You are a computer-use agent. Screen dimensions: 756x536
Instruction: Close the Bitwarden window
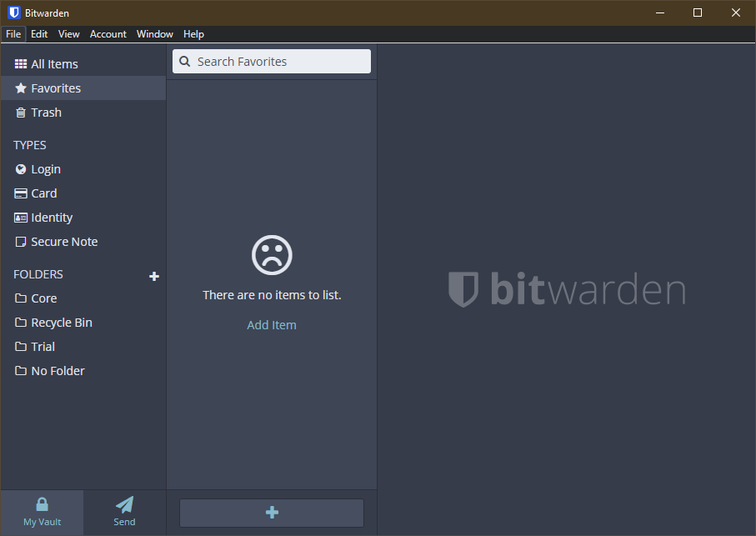click(736, 13)
